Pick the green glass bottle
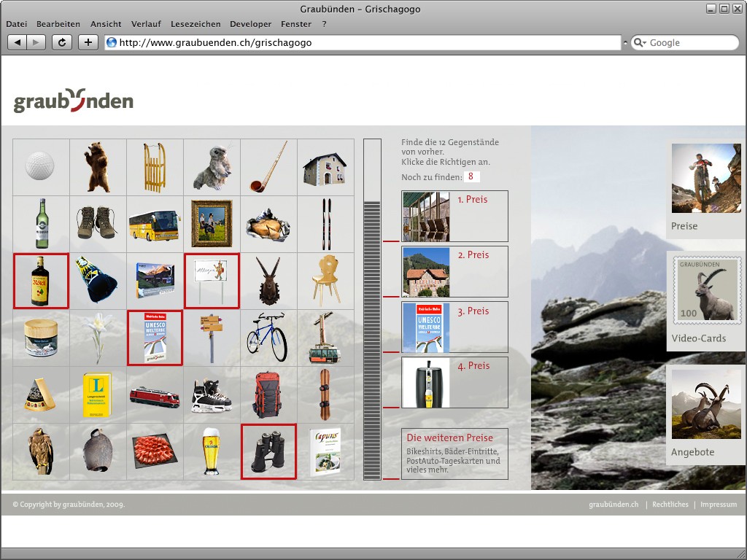Screen dimensions: 747x560 (42, 223)
